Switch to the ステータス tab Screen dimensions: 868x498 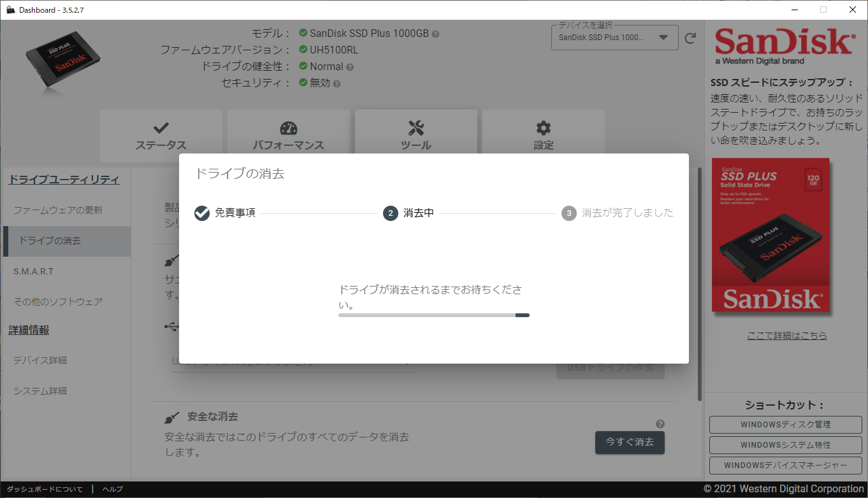click(161, 136)
